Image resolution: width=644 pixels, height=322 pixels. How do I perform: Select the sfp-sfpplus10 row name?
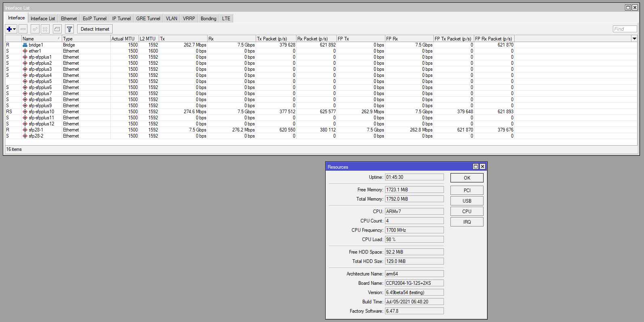41,112
